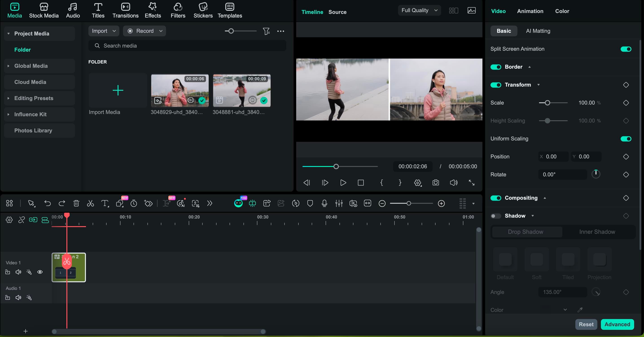Image resolution: width=644 pixels, height=337 pixels.
Task: Add a title using the text tool
Action: point(105,204)
